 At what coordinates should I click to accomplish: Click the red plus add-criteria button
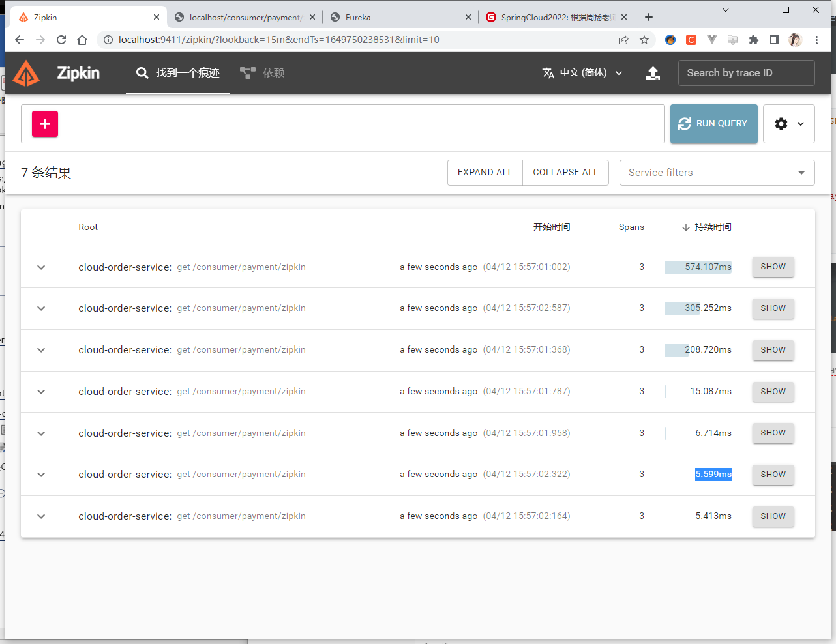(x=45, y=124)
